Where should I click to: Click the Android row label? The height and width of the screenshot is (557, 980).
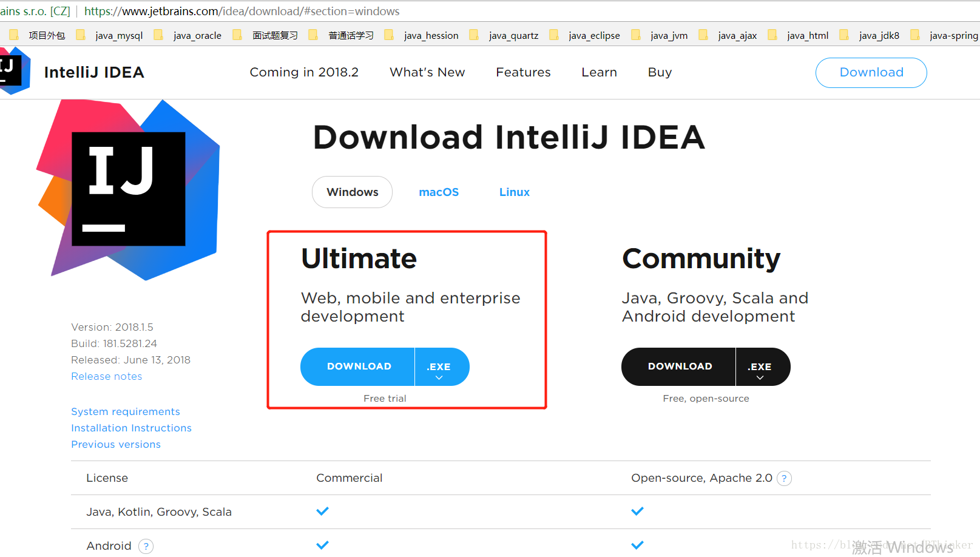tap(109, 546)
